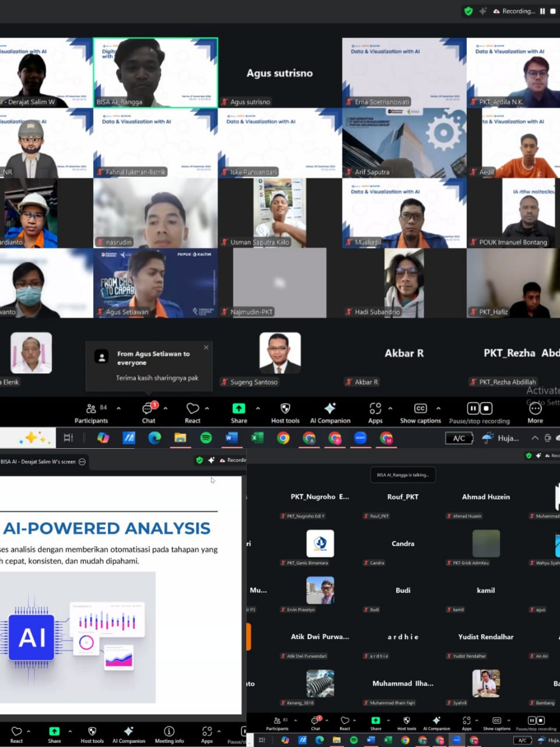Pause recording in bottom-right Zoom window toolbar
The image size is (560, 747).
point(532,720)
